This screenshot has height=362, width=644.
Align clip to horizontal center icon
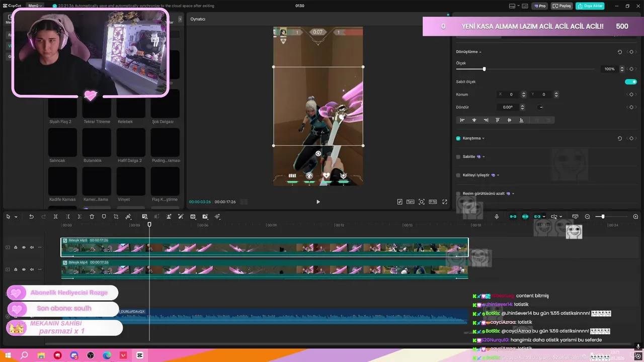[x=474, y=120]
